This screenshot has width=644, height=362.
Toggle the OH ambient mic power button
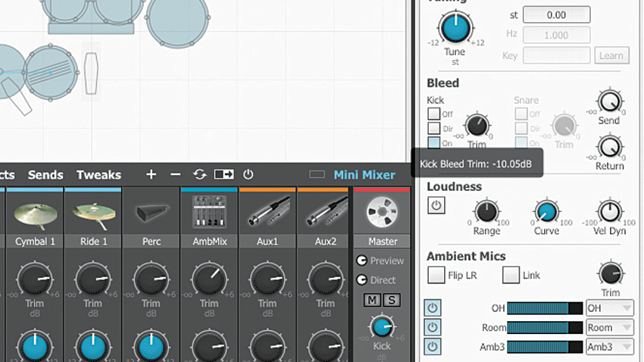click(x=432, y=307)
